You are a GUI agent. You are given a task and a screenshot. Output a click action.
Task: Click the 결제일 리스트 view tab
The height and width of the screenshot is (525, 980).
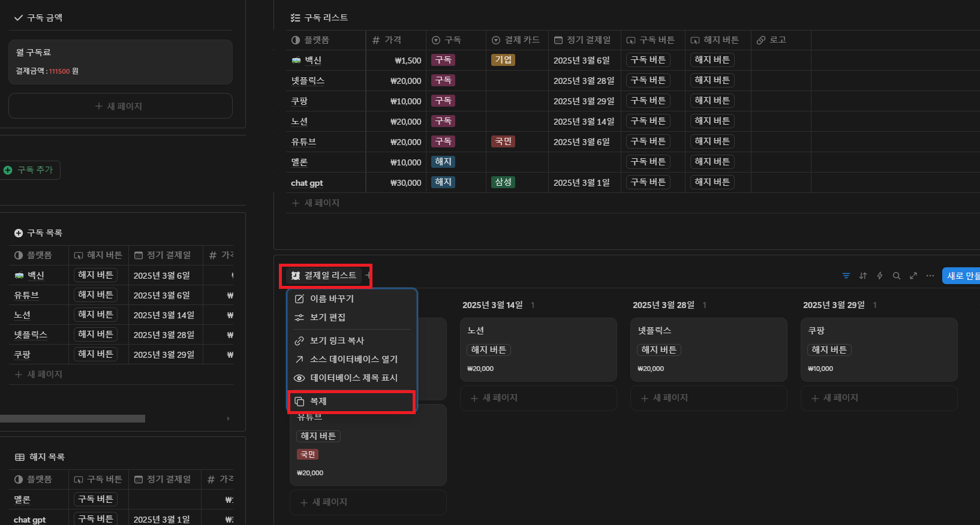[x=323, y=275]
